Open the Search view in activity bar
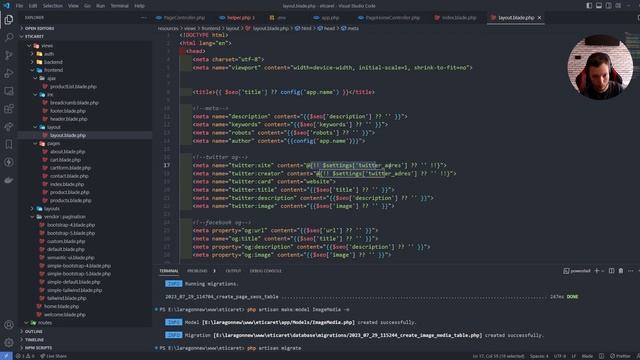Screen dimensions: 640x360 (9, 38)
